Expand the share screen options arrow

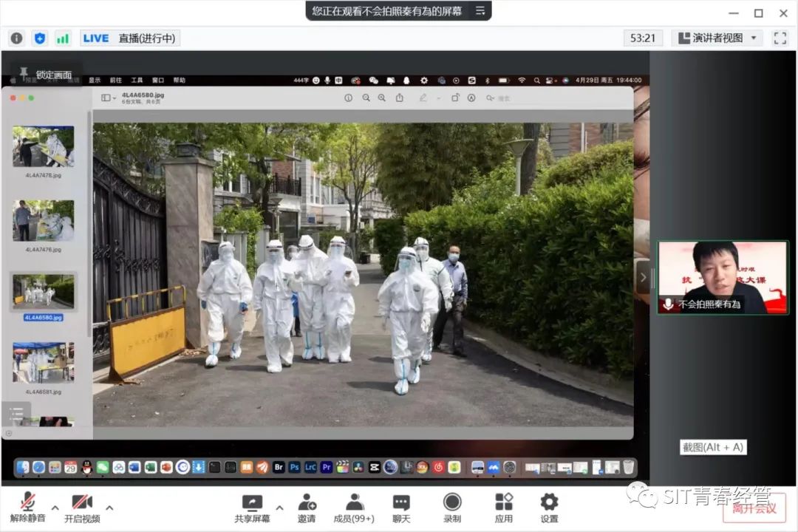click(279, 508)
